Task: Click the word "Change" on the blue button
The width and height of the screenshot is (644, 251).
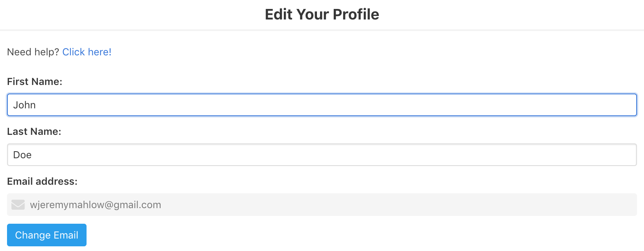Action: point(33,235)
